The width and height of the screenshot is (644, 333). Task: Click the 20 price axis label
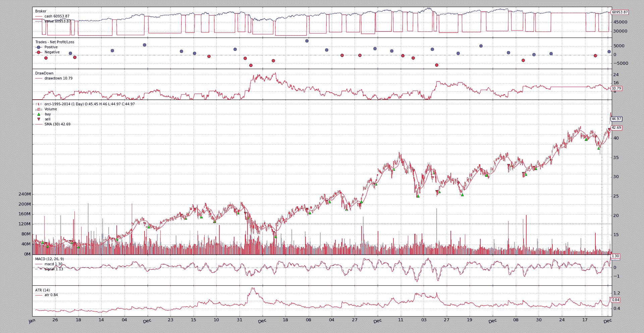[x=616, y=216]
